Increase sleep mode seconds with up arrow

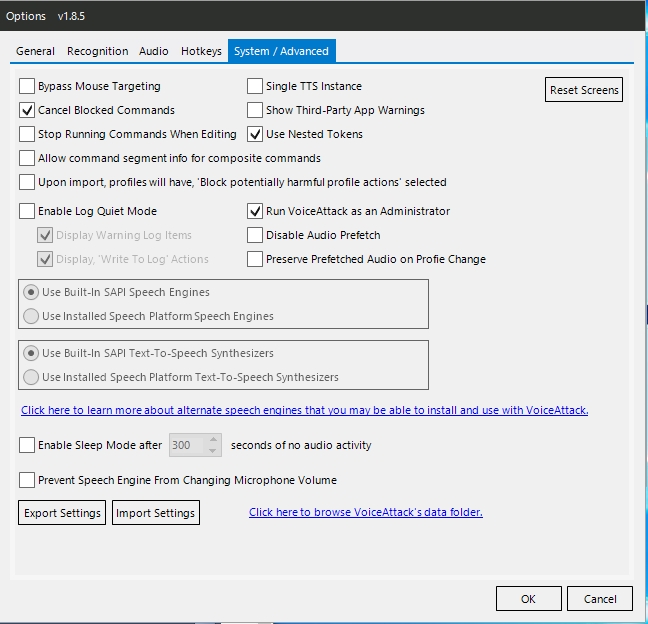[213, 440]
